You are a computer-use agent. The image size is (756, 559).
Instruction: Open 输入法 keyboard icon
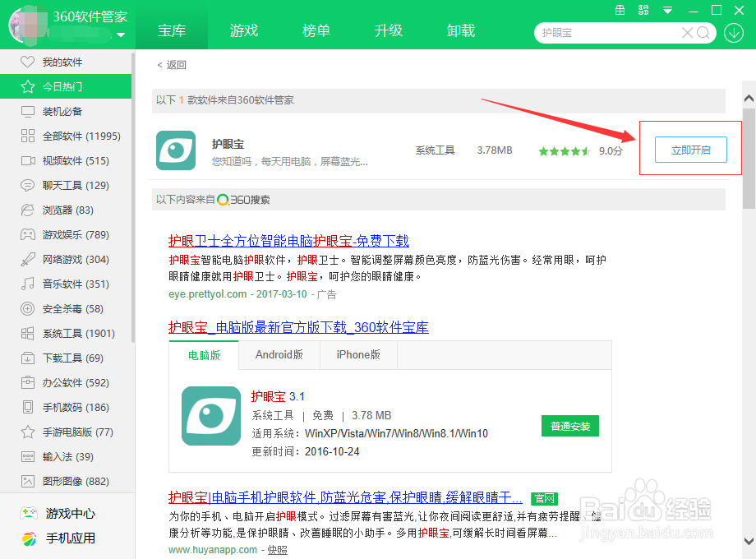[27, 456]
